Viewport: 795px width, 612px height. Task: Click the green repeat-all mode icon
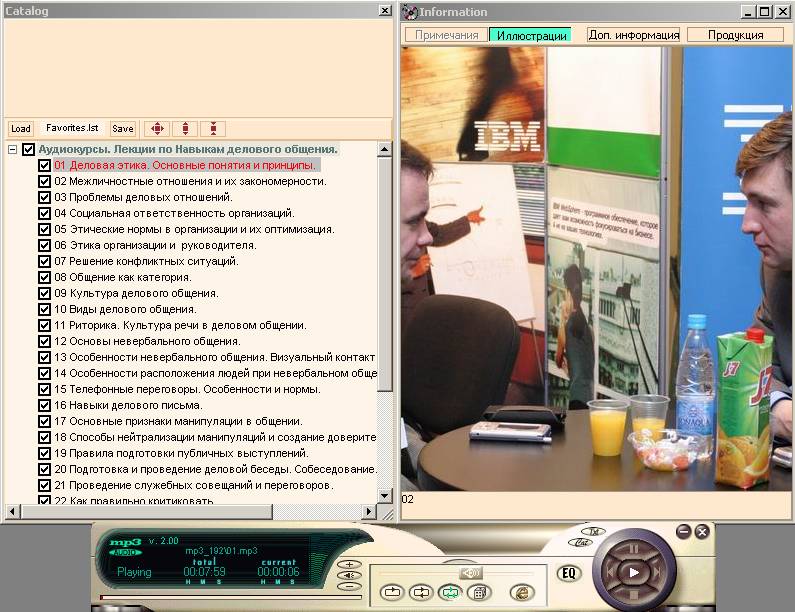(450, 592)
